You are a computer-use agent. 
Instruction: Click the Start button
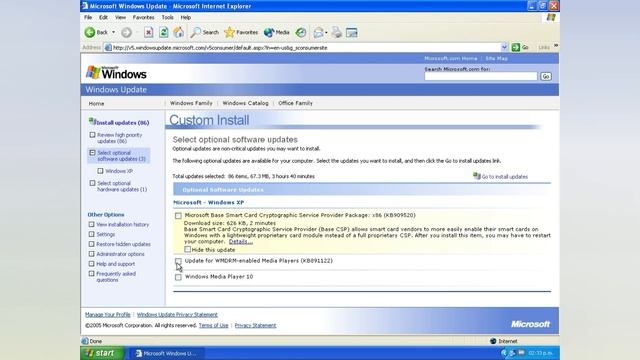click(x=102, y=353)
